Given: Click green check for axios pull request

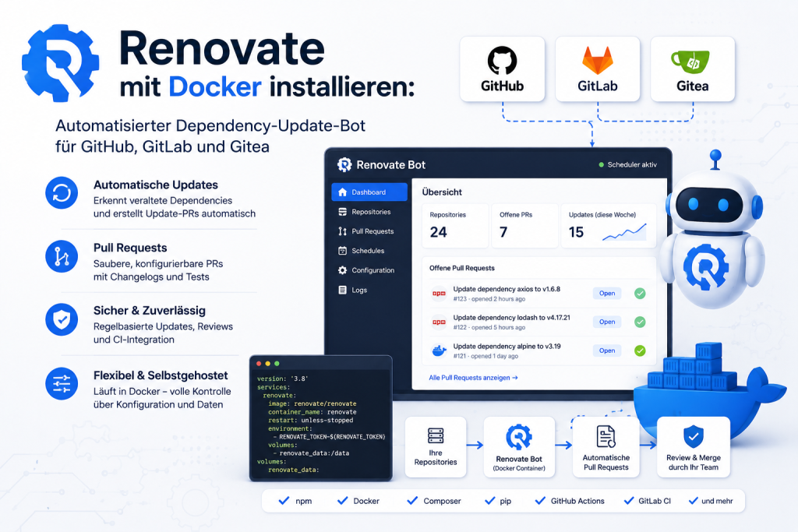Looking at the screenshot, I should coord(640,294).
